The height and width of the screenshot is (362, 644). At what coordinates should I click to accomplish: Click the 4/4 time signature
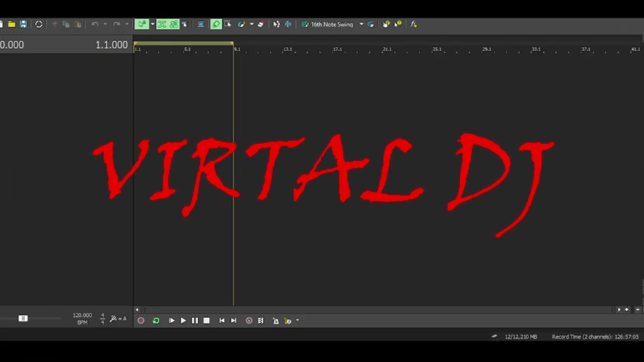click(103, 319)
